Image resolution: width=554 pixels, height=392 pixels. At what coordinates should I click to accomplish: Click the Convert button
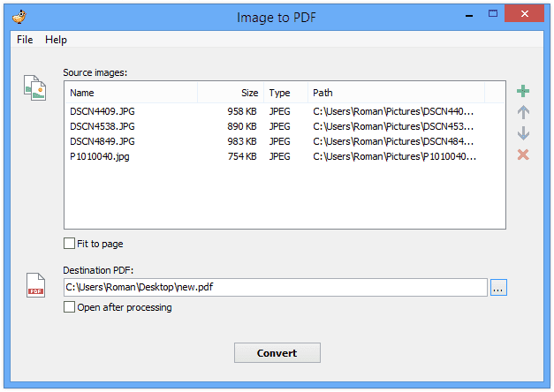(277, 353)
